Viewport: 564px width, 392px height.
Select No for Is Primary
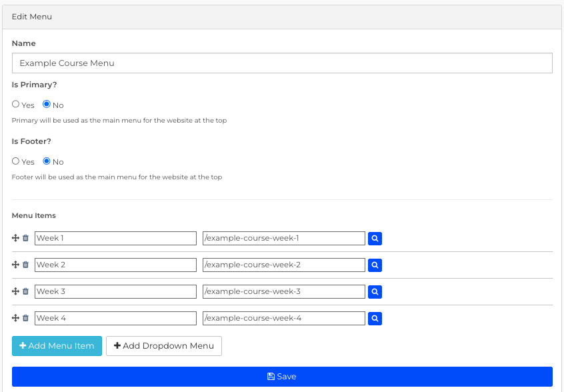(x=47, y=104)
